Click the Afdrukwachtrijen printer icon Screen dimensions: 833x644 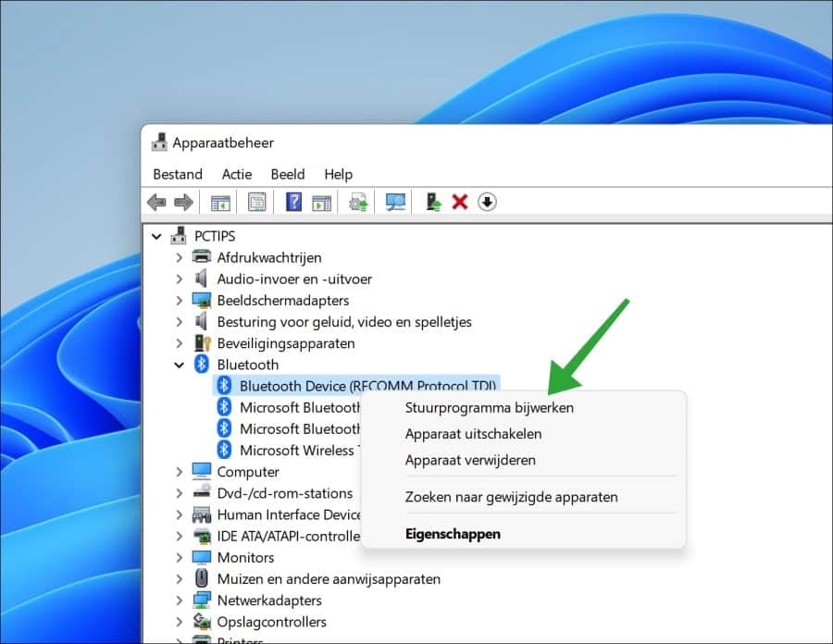202,257
